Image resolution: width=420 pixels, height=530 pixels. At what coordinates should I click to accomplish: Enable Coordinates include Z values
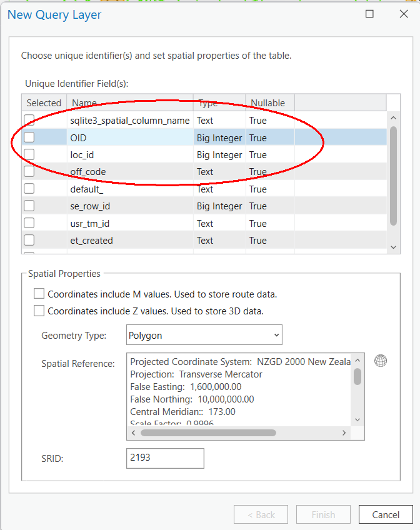click(39, 311)
